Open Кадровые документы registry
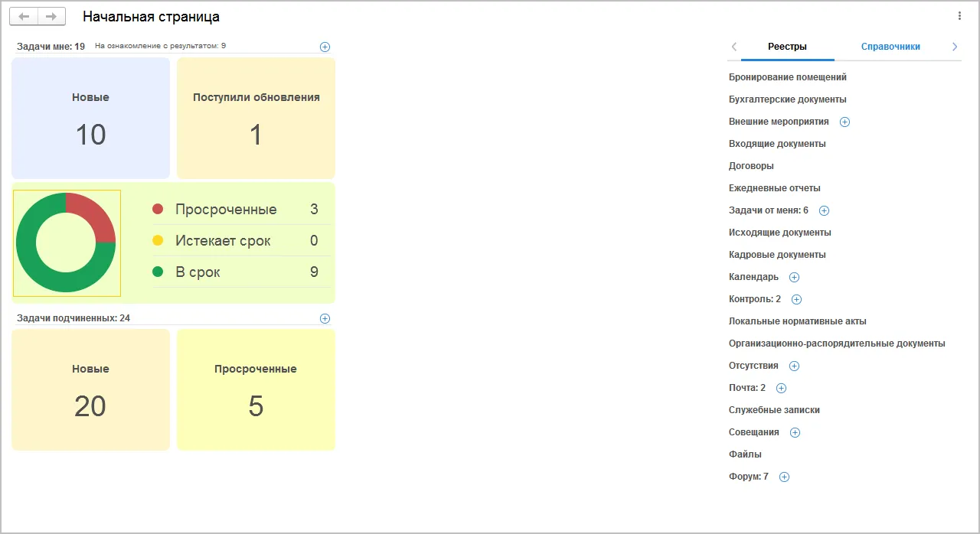Screen dimensions: 980x534 pyautogui.click(x=777, y=255)
